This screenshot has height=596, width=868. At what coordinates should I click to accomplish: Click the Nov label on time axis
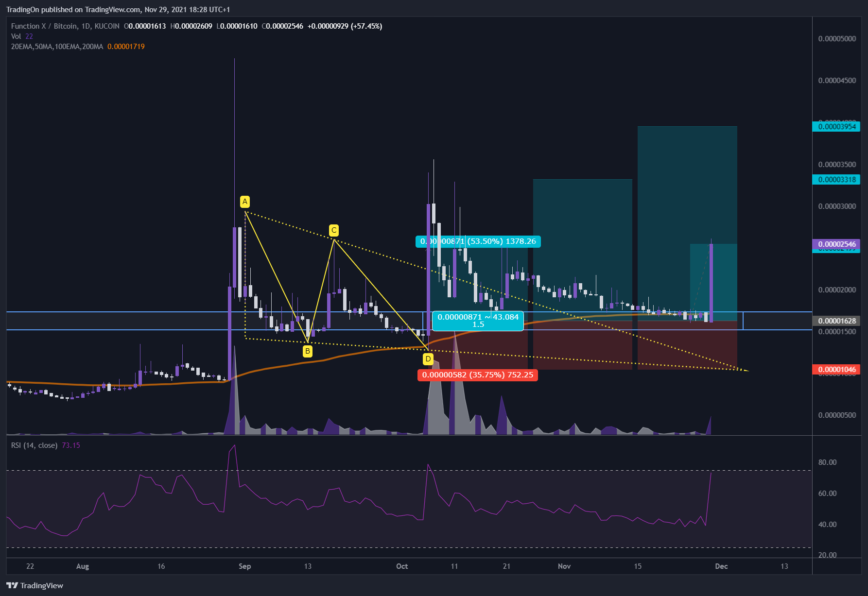point(564,566)
